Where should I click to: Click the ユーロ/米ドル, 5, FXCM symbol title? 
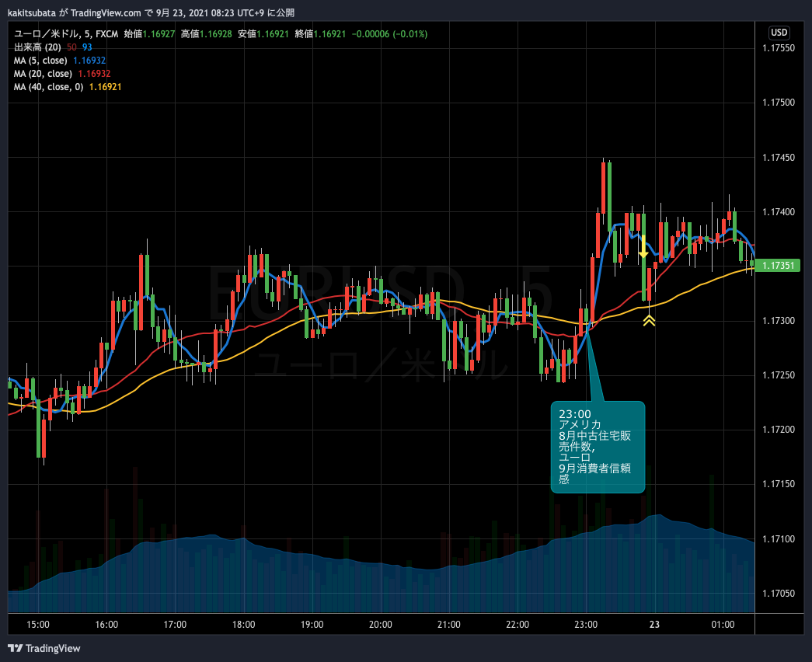pyautogui.click(x=66, y=34)
